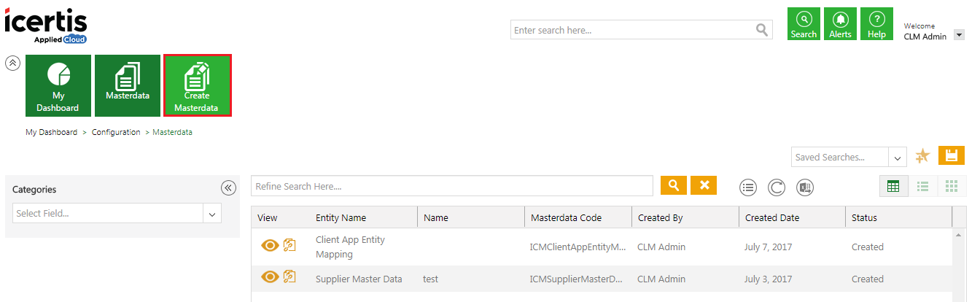980x302 pixels.
Task: Switch to list view layout
Action: point(922,186)
